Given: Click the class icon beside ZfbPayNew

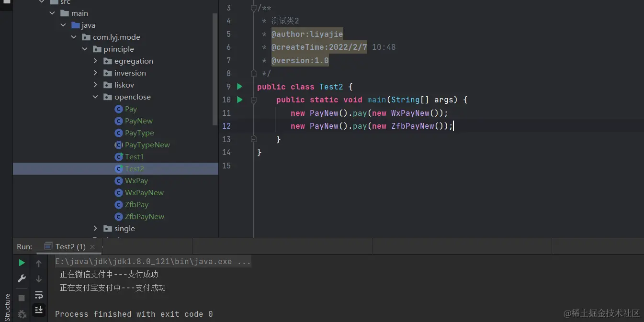Looking at the screenshot, I should 119,217.
